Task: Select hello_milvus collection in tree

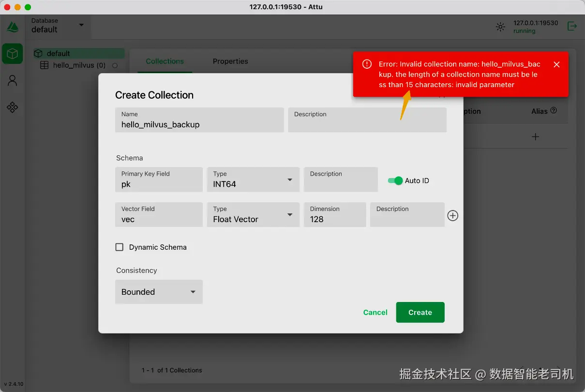Action: pyautogui.click(x=78, y=65)
